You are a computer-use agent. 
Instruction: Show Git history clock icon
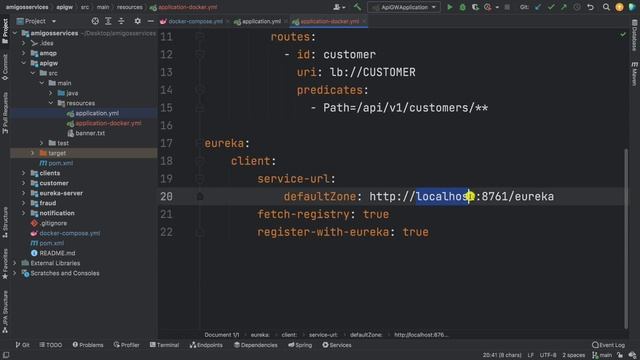tap(577, 7)
